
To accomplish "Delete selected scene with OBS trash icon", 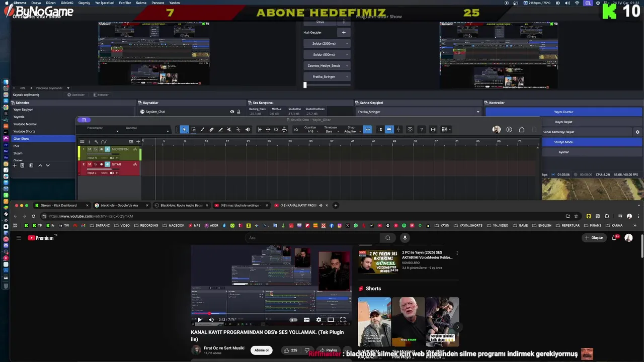I will (22, 165).
